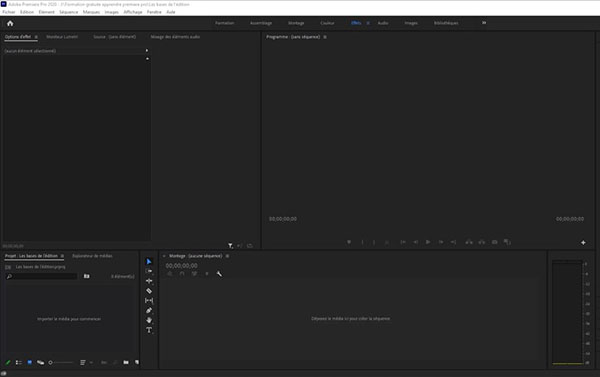
Task: Close the Montage panel tab
Action: coord(164,256)
